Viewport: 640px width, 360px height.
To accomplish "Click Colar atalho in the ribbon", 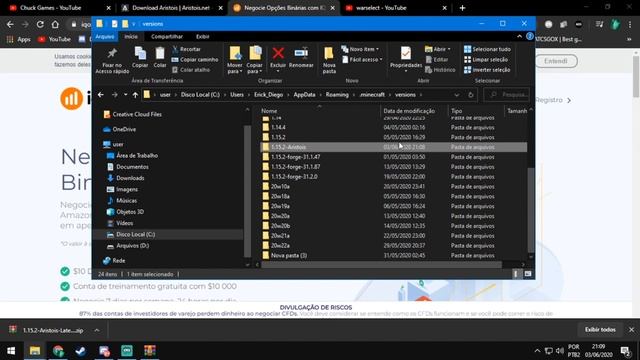I will click(x=191, y=70).
